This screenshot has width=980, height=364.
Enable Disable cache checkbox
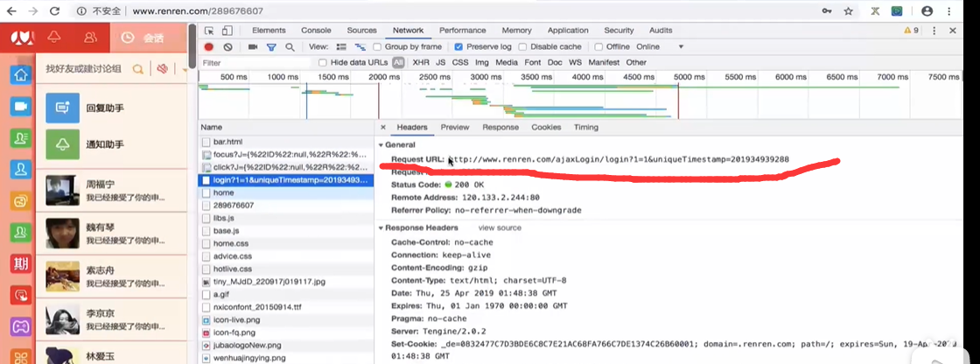pos(524,47)
